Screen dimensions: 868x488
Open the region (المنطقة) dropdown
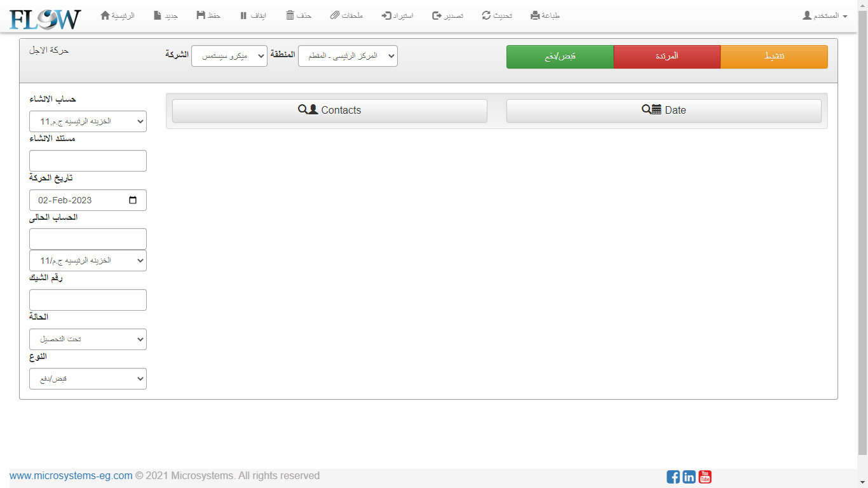click(348, 56)
